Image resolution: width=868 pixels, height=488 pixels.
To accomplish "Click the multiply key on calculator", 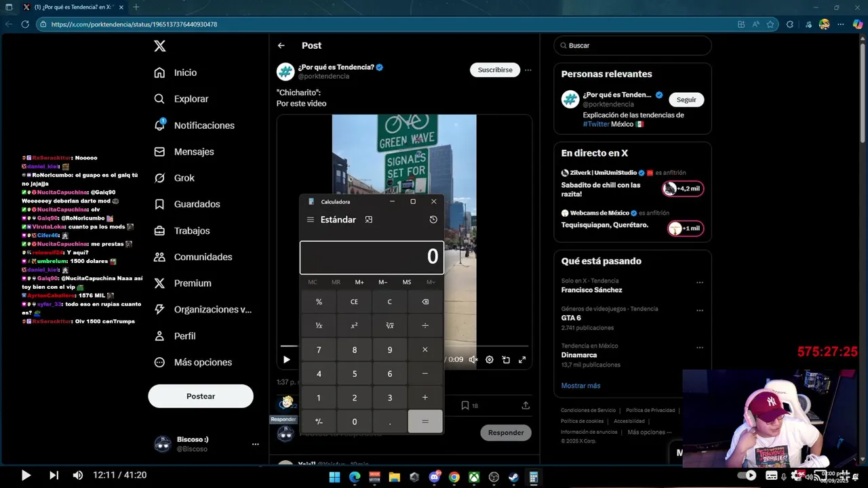I will [425, 350].
